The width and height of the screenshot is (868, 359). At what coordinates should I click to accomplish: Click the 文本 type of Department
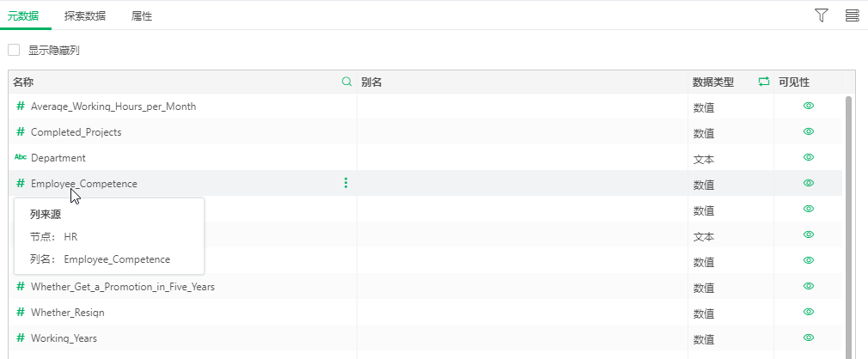coord(704,159)
